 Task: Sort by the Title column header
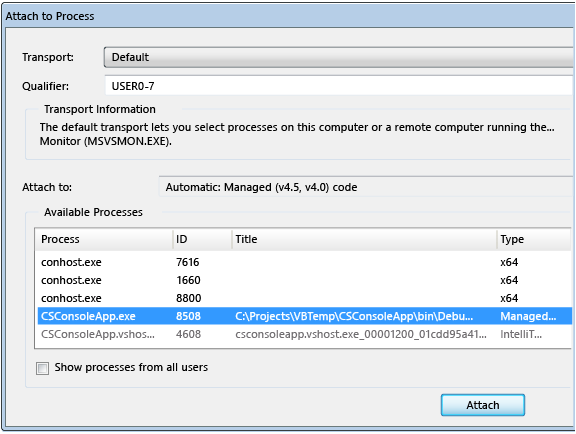click(364, 239)
